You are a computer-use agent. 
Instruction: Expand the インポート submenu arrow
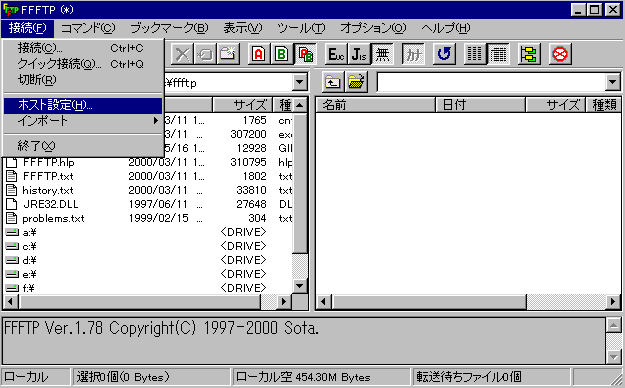pos(156,120)
